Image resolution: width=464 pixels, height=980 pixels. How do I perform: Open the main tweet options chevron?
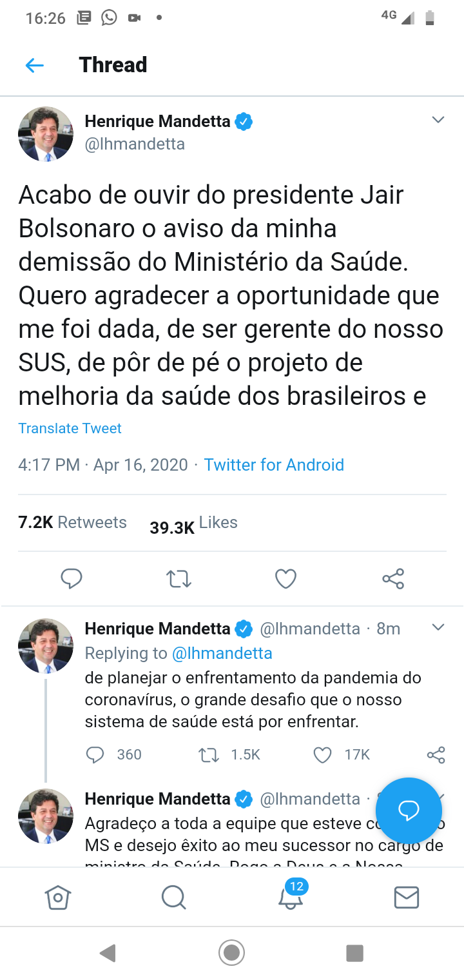click(438, 119)
